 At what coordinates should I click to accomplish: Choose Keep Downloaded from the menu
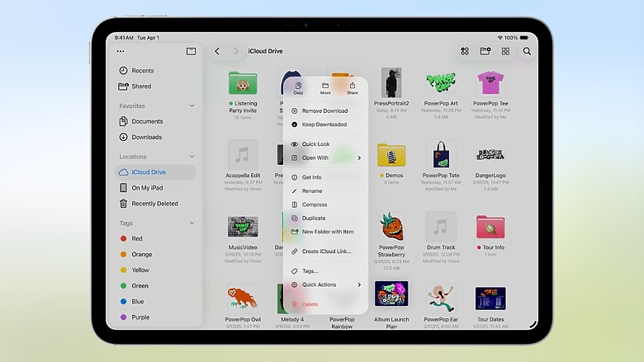(x=325, y=125)
